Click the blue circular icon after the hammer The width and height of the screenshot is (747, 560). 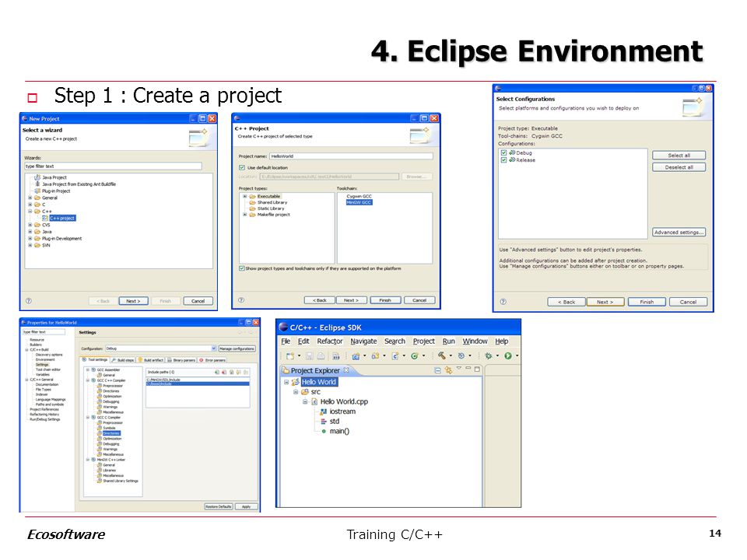(x=461, y=355)
